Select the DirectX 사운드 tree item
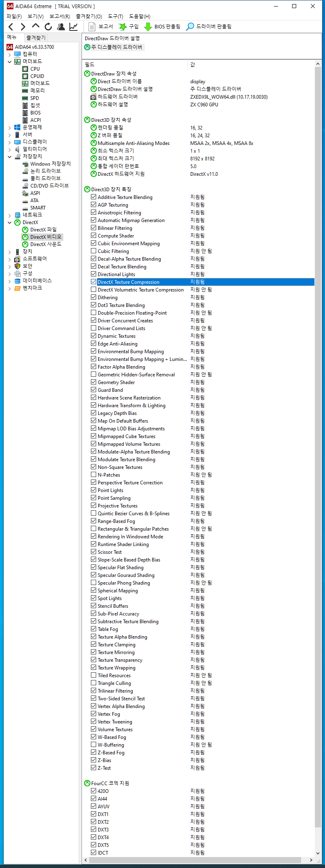The height and width of the screenshot is (868, 325). point(46,244)
